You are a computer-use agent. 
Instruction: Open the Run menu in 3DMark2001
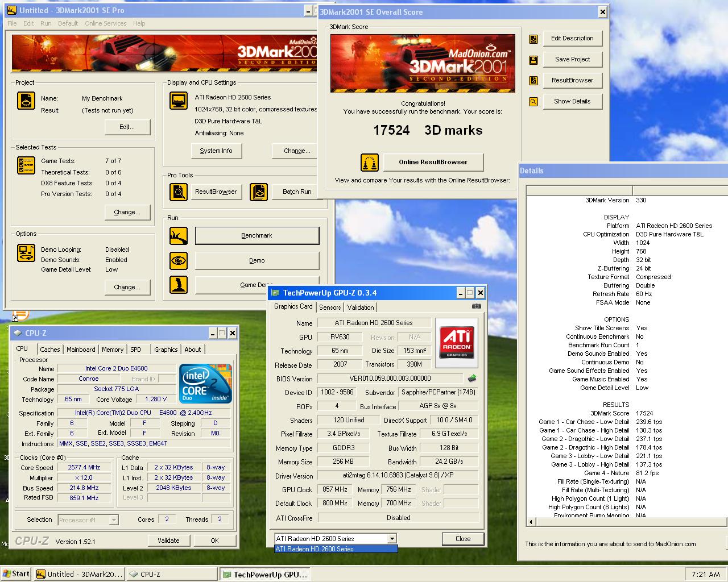point(46,23)
